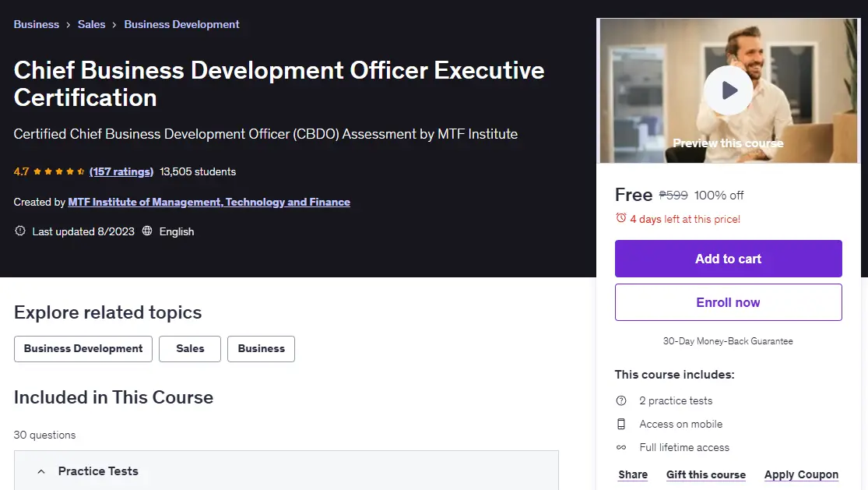
Task: Click the breadcrumb chevron after Sales
Action: (x=114, y=25)
